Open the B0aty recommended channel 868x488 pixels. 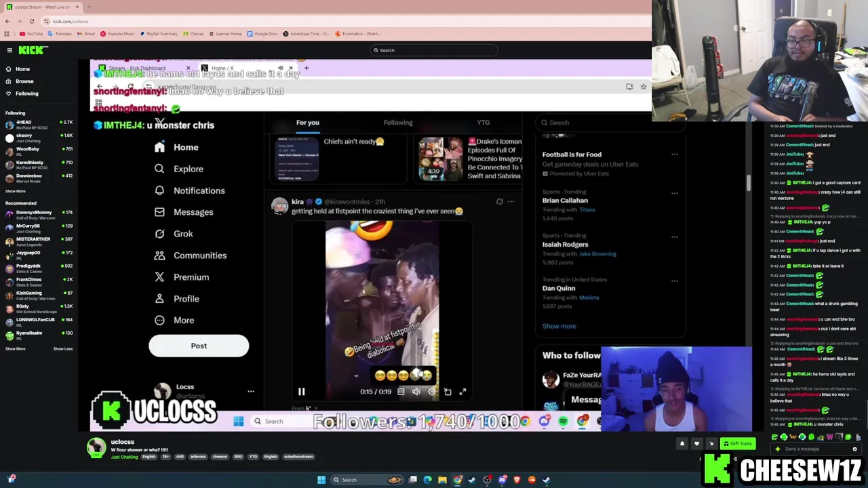[x=39, y=308]
